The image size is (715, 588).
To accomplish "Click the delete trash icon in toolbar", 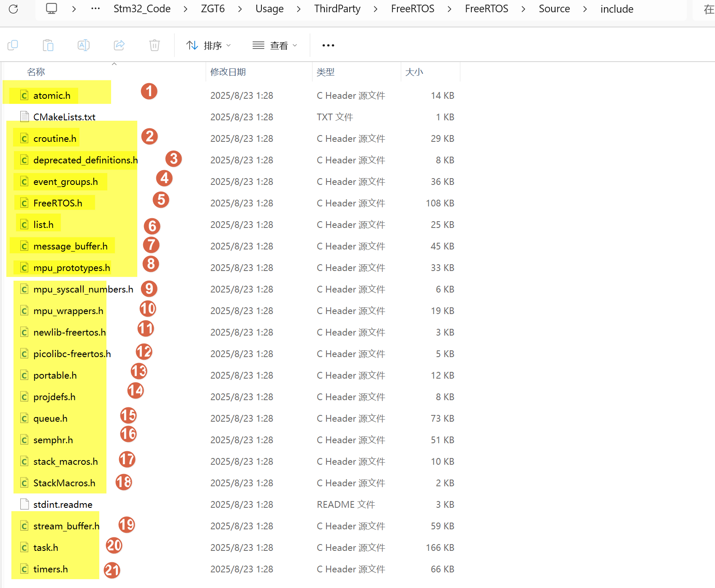I will [x=155, y=45].
